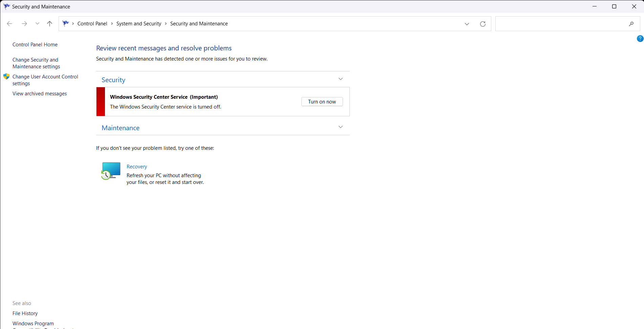The image size is (644, 329).
Task: Open File History under See also
Action: click(25, 313)
